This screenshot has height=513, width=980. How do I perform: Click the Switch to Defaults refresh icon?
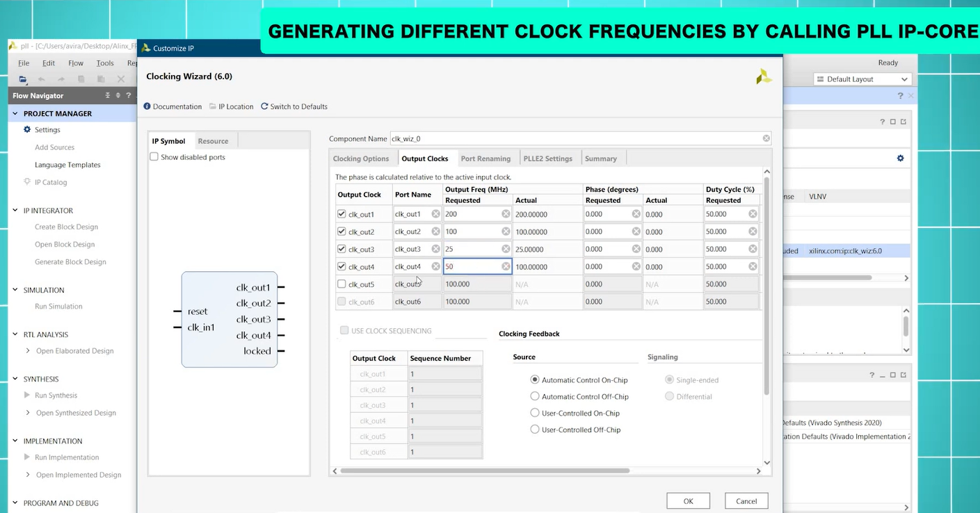pos(264,106)
